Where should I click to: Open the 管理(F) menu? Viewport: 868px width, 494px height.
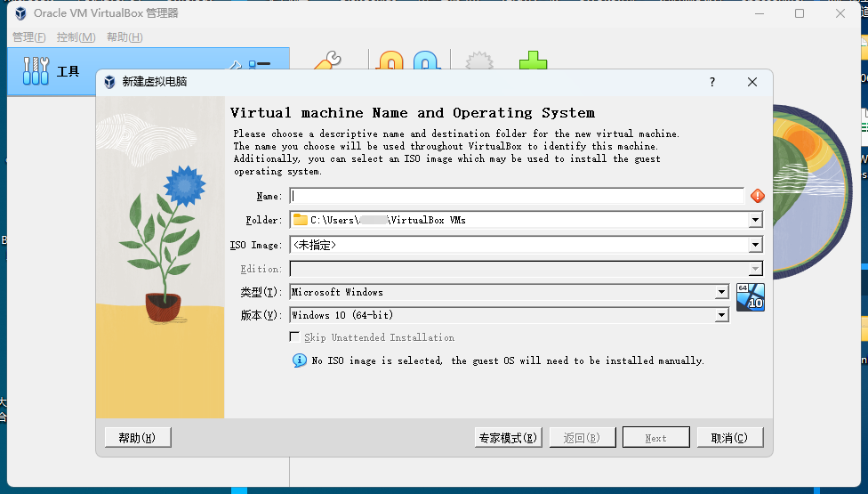tap(28, 37)
